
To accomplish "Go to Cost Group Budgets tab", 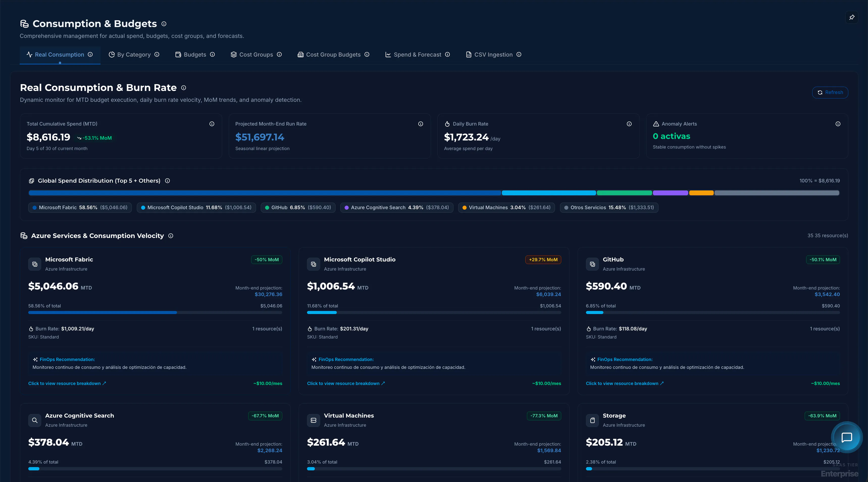I will tap(333, 55).
